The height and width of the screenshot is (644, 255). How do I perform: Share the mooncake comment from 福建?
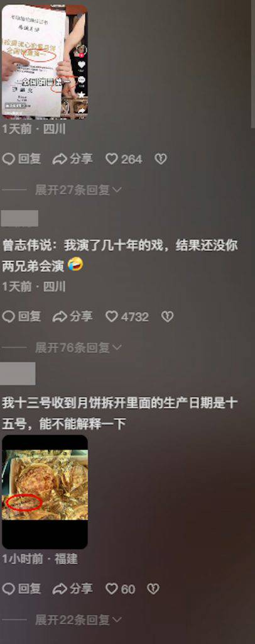[73, 589]
